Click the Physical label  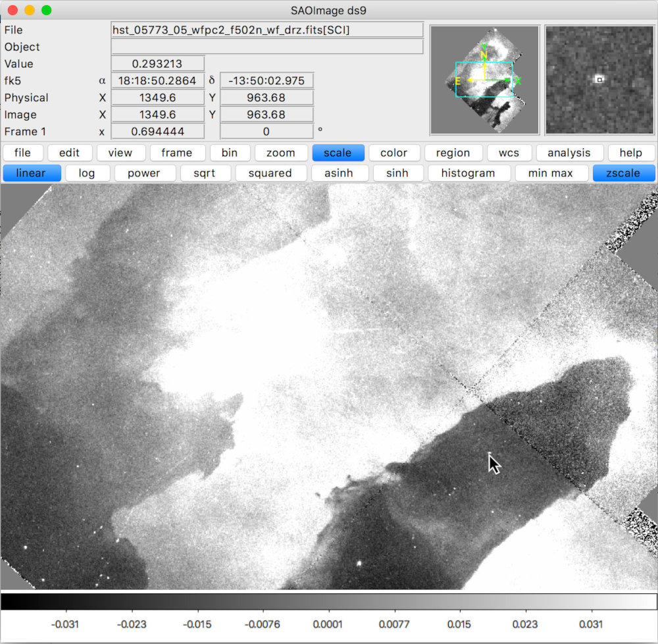(26, 97)
